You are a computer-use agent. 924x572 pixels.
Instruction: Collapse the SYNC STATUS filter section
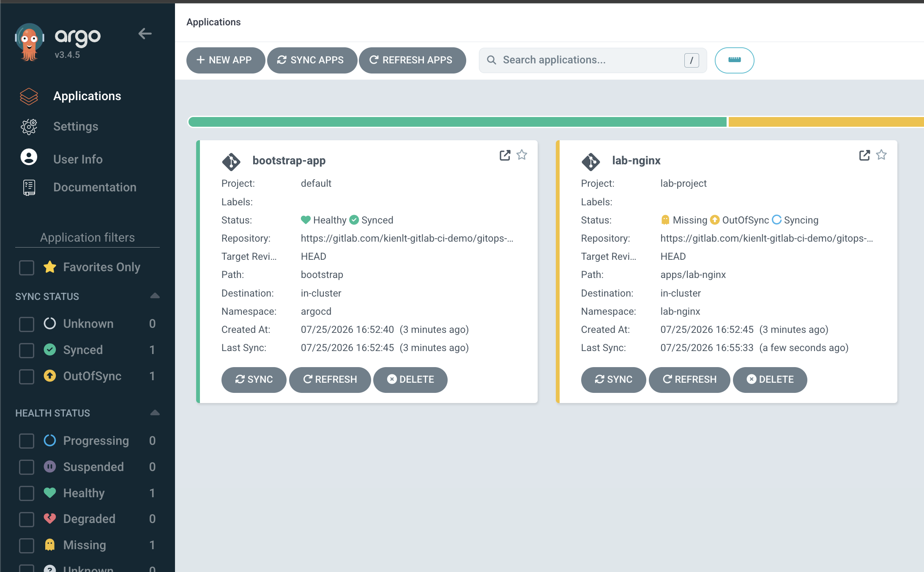(x=155, y=296)
